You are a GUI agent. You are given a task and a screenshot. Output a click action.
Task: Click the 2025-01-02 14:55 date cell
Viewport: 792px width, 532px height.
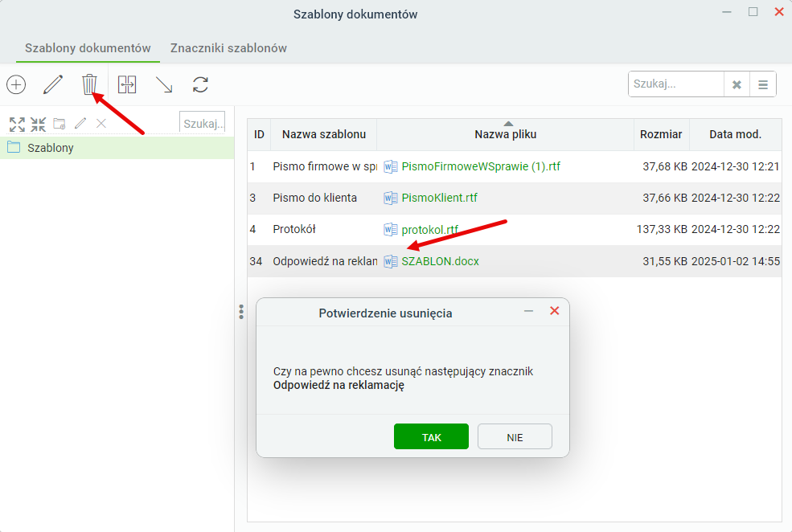tap(736, 261)
